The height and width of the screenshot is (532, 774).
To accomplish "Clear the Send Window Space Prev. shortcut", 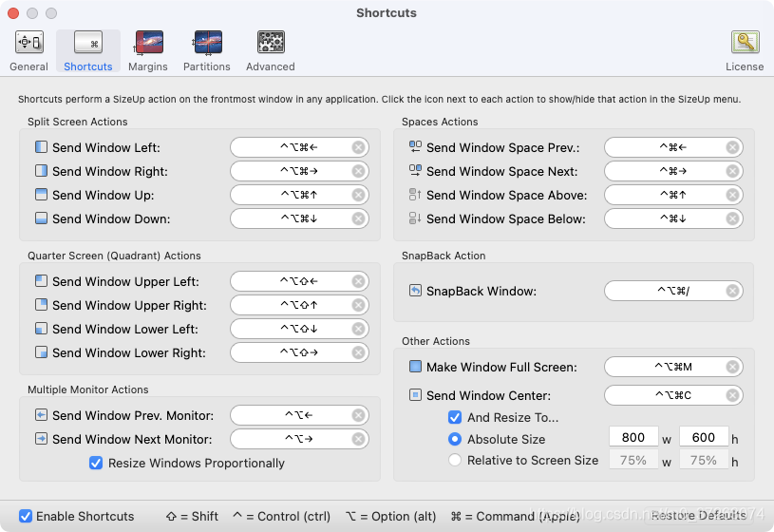I will (x=732, y=147).
